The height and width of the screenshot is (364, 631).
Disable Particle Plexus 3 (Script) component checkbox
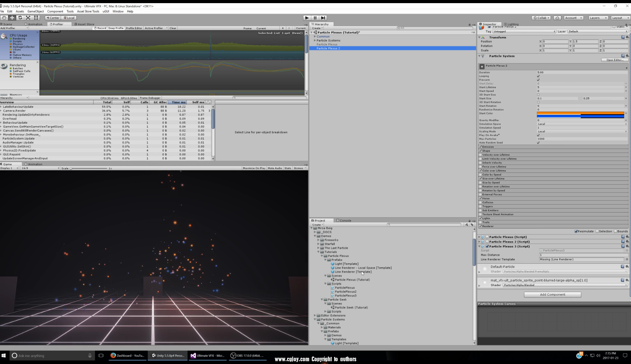(x=487, y=246)
